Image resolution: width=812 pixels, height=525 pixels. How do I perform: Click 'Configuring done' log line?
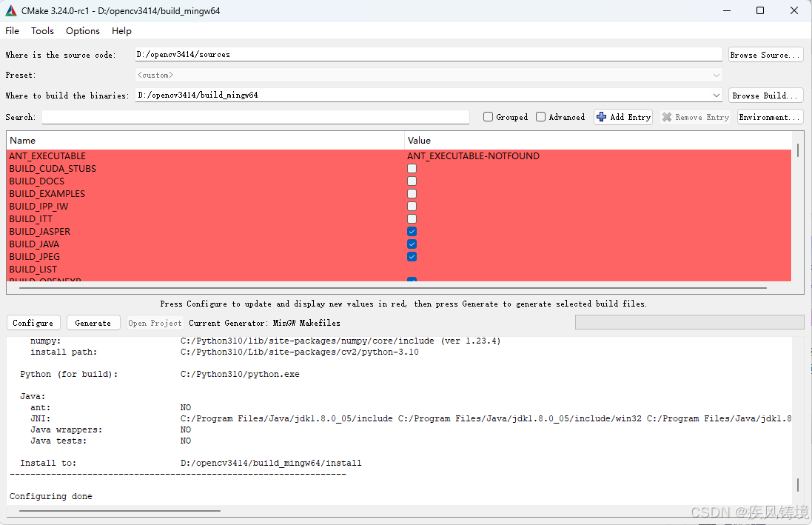51,497
